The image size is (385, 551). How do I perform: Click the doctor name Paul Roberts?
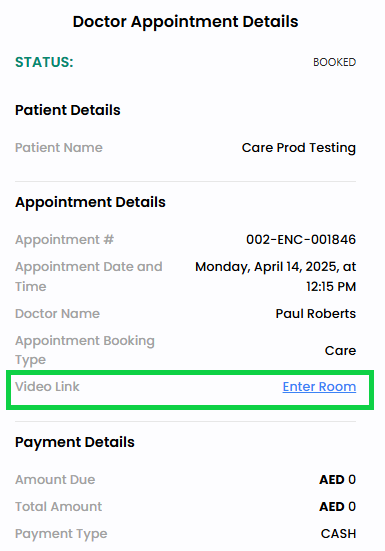316,313
